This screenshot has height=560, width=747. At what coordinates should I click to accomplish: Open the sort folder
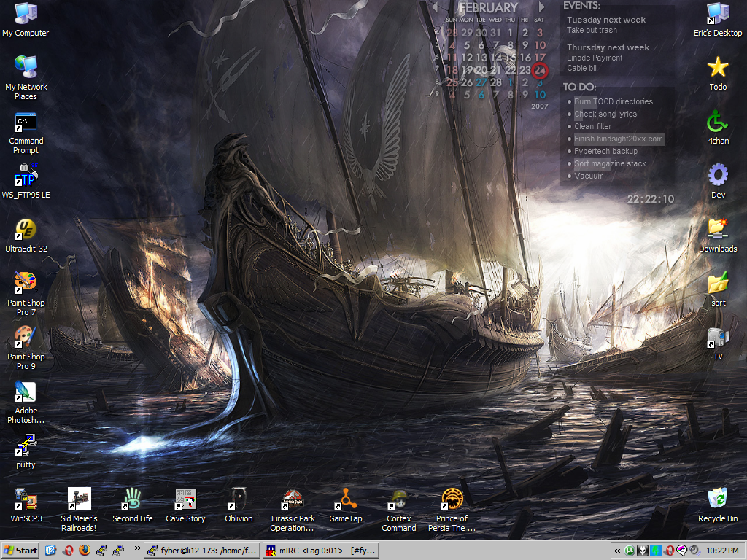718,289
